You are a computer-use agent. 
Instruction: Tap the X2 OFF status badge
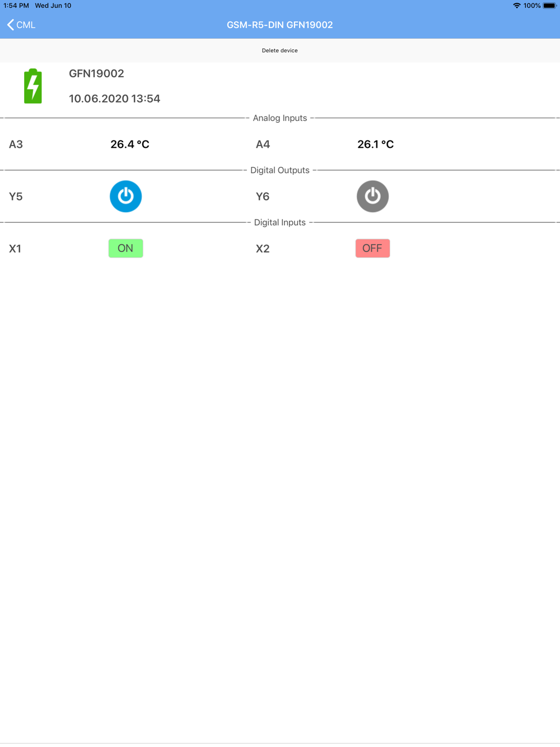[372, 248]
